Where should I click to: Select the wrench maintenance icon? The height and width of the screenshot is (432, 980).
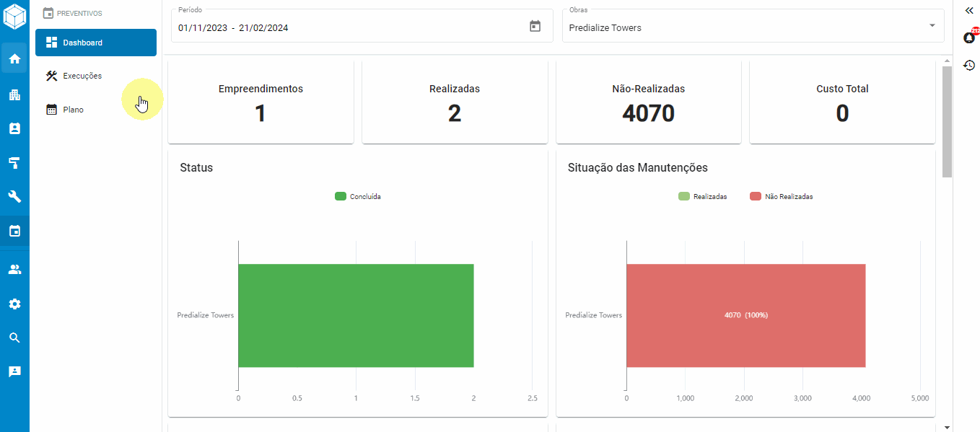[x=14, y=196]
